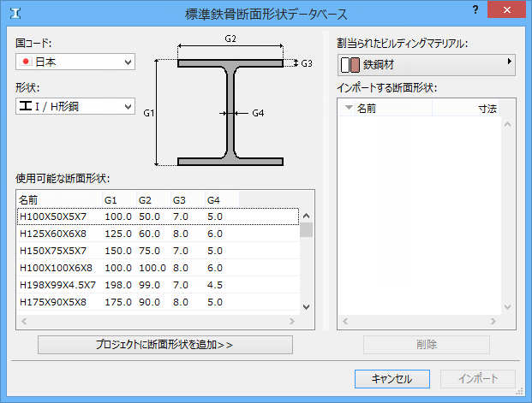Select profile row H198X99X4.5X7
Screen dimensions: 532x403
[158, 285]
